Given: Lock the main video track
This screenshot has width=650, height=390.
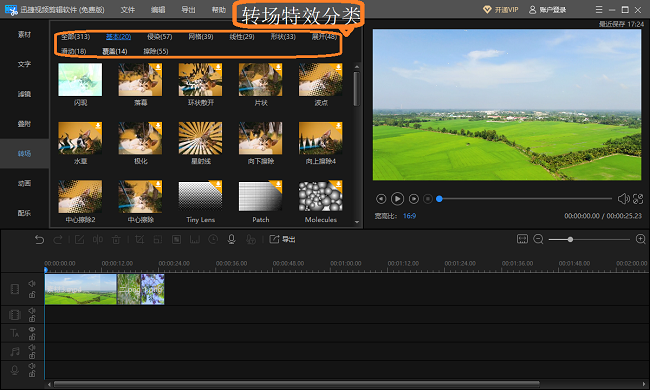Looking at the screenshot, I should click(32, 295).
